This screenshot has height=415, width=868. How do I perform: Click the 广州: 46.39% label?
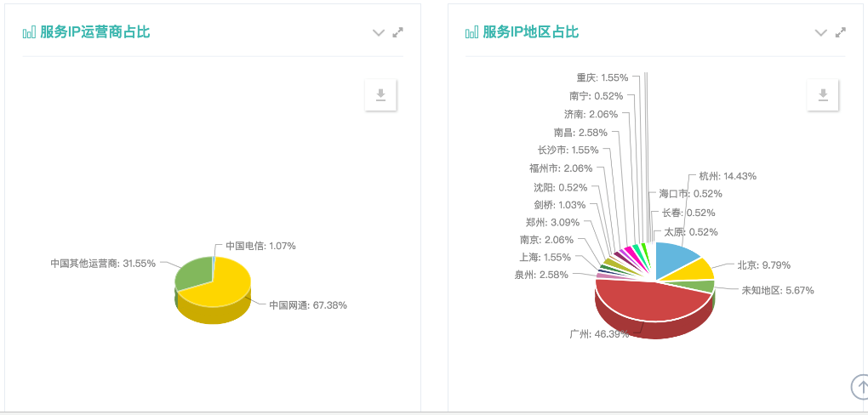tap(599, 333)
